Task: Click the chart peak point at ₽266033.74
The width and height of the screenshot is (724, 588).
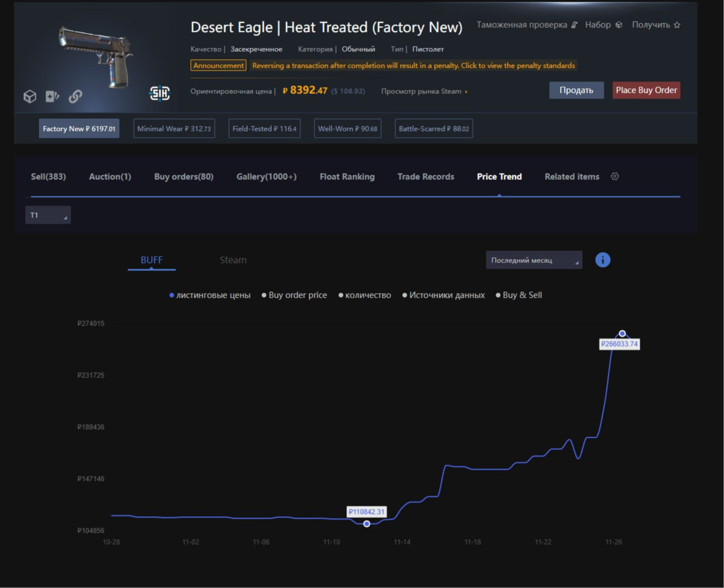Action: (622, 334)
